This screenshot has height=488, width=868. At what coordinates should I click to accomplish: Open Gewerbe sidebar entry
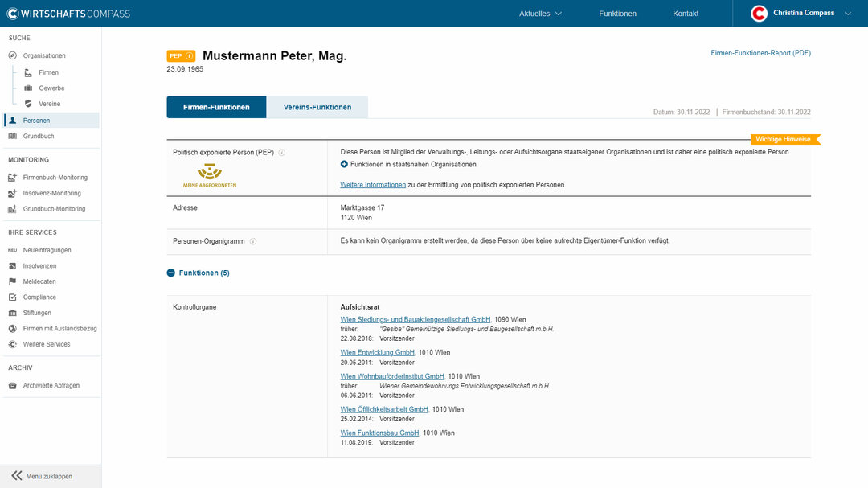coord(51,88)
